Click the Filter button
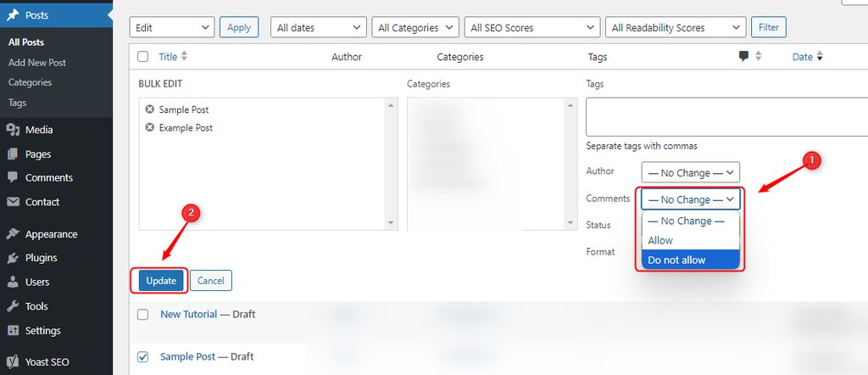The height and width of the screenshot is (375, 868). click(768, 27)
